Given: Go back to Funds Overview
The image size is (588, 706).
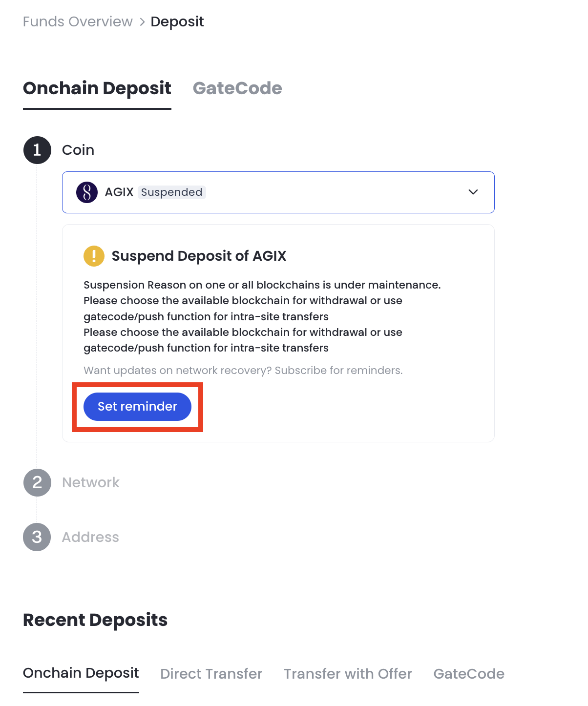Looking at the screenshot, I should point(78,22).
